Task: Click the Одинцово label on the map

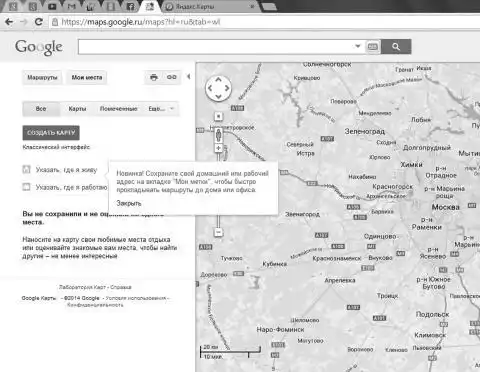Action: [x=380, y=236]
